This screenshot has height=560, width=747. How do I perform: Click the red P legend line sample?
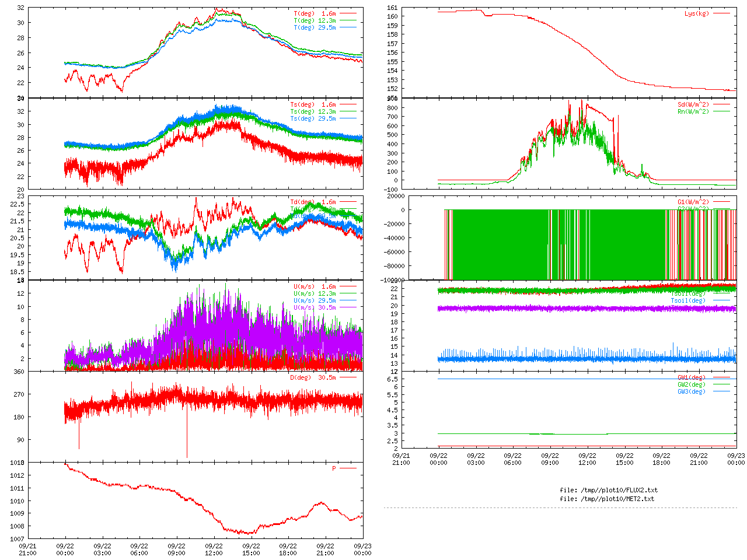(348, 468)
